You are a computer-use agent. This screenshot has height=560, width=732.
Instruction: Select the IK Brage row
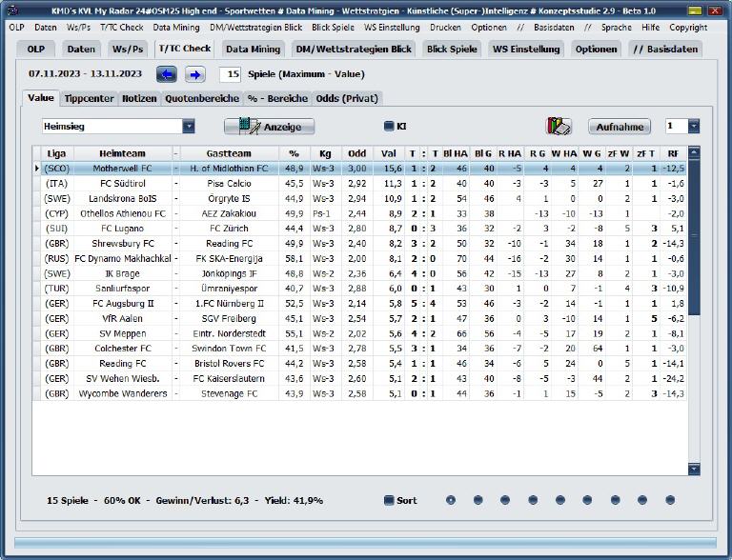[x=359, y=273]
